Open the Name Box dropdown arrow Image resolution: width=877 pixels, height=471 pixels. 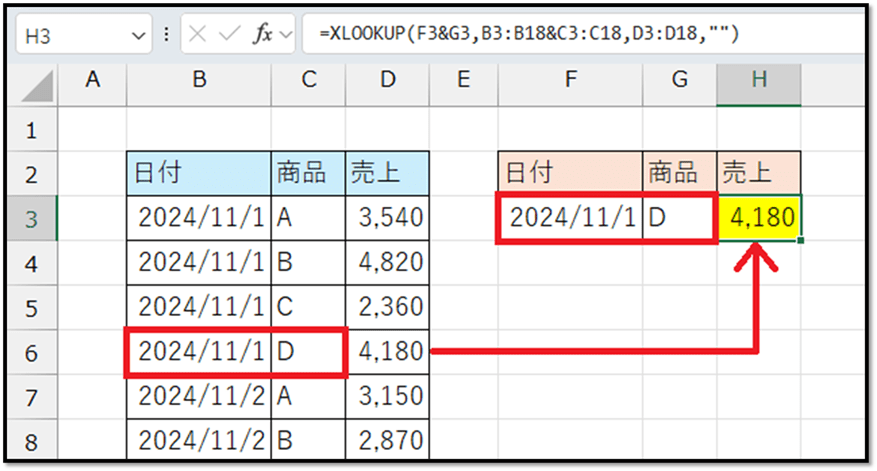[x=139, y=35]
